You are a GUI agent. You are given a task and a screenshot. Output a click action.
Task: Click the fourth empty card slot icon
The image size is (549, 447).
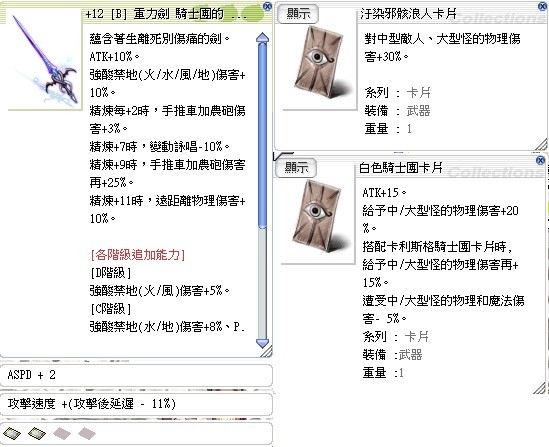click(x=87, y=434)
